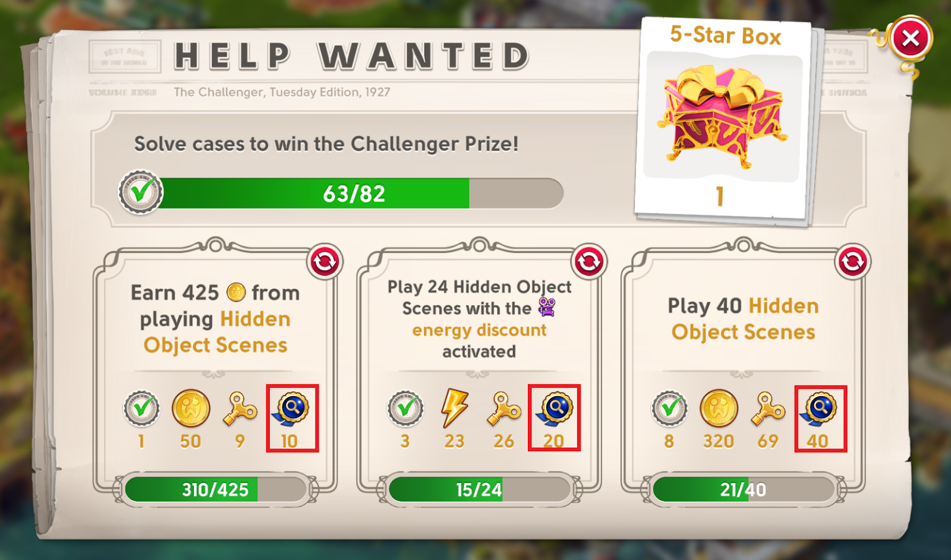Refresh the Earn 425 coins task card
This screenshot has height=560, width=951.
pyautogui.click(x=325, y=261)
